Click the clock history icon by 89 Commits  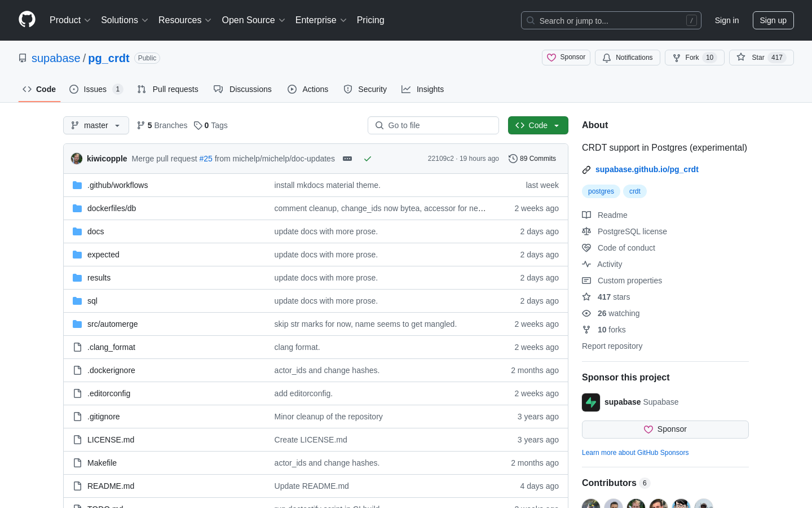(513, 159)
